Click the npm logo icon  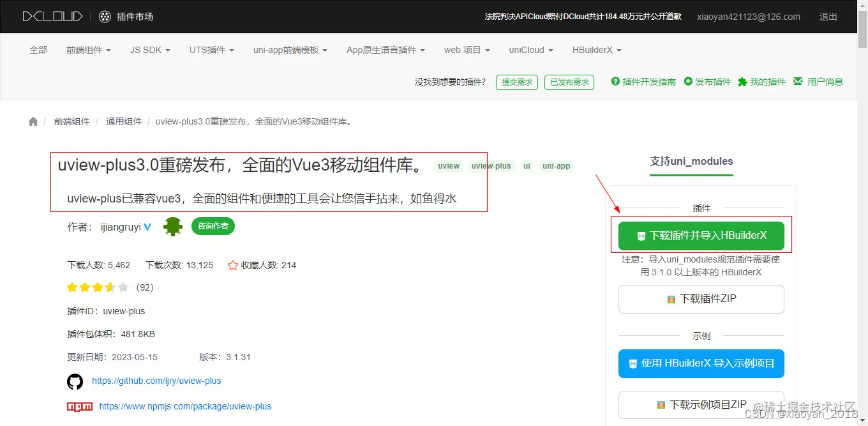coord(80,406)
